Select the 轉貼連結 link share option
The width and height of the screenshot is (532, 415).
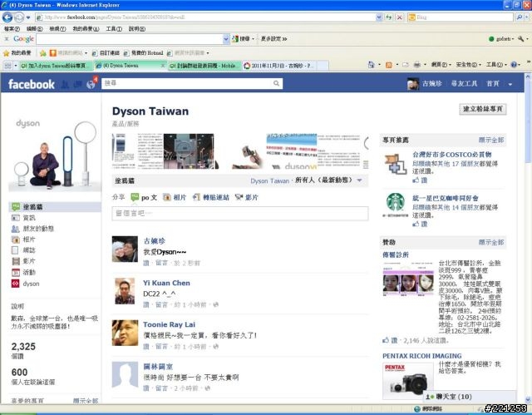(x=210, y=197)
